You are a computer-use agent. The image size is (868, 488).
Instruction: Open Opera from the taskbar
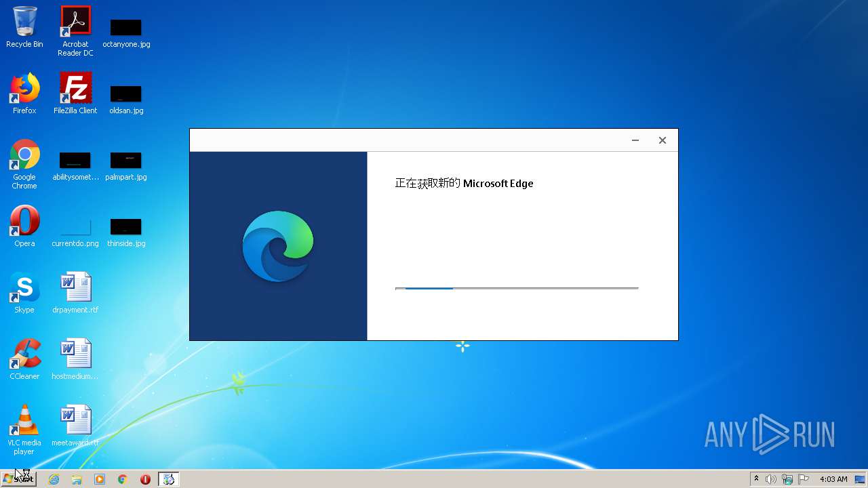[x=145, y=479]
